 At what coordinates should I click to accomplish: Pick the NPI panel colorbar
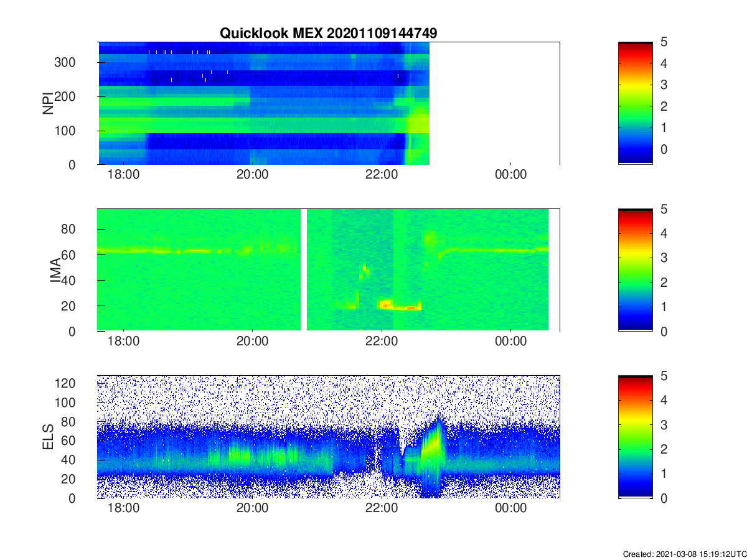pyautogui.click(x=636, y=103)
